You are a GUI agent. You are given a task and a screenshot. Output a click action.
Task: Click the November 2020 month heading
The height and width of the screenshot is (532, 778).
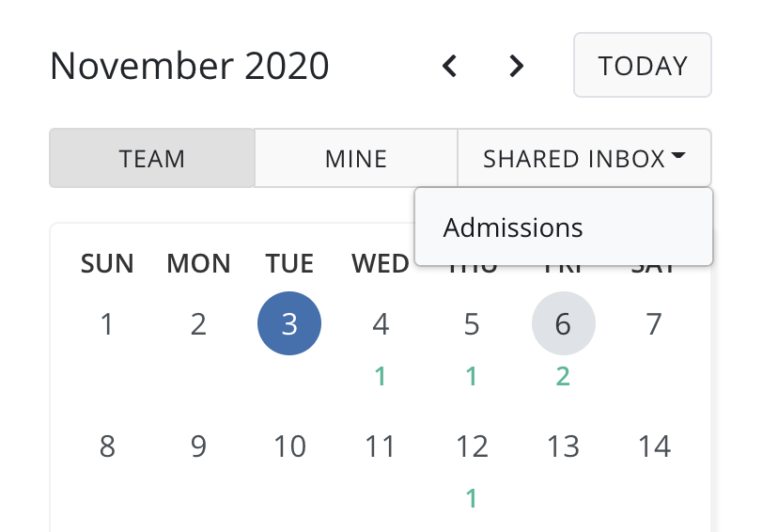tap(190, 66)
